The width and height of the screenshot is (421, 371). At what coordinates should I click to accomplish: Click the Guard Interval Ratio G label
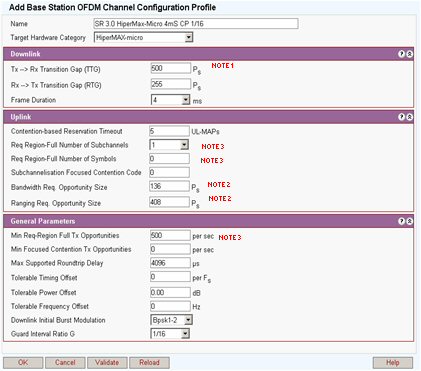[x=43, y=334]
